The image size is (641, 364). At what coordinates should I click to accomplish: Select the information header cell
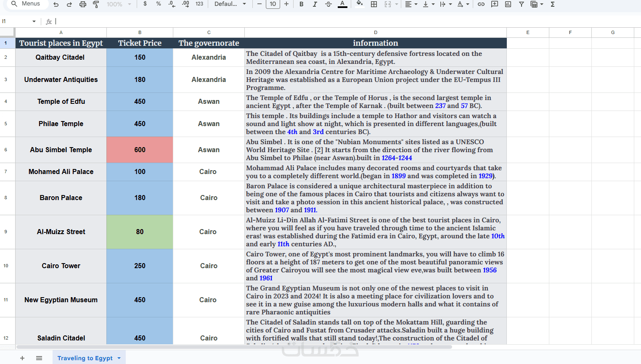376,43
